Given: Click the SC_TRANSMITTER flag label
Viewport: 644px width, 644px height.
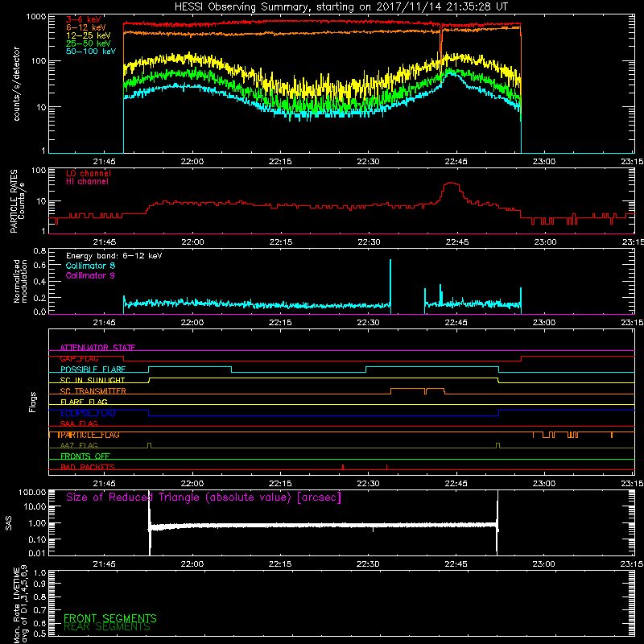Looking at the screenshot, I should coord(93,391).
